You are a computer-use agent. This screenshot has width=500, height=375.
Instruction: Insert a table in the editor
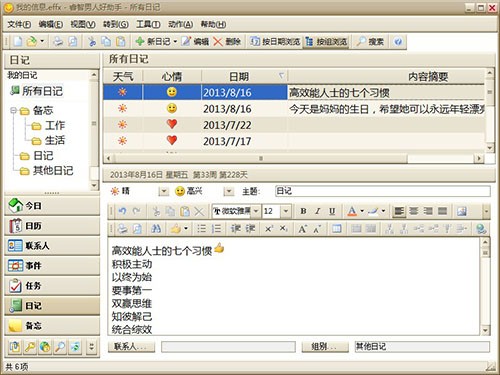pyautogui.click(x=336, y=229)
